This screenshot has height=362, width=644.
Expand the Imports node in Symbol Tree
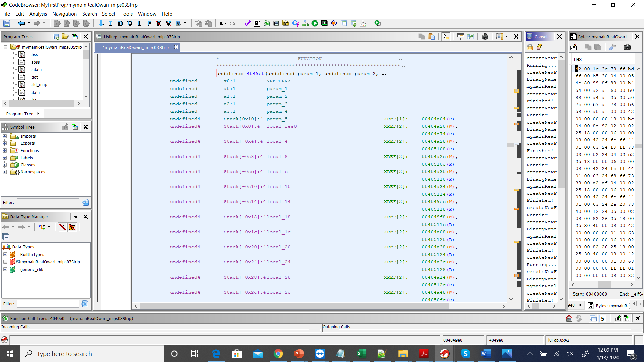(x=5, y=136)
